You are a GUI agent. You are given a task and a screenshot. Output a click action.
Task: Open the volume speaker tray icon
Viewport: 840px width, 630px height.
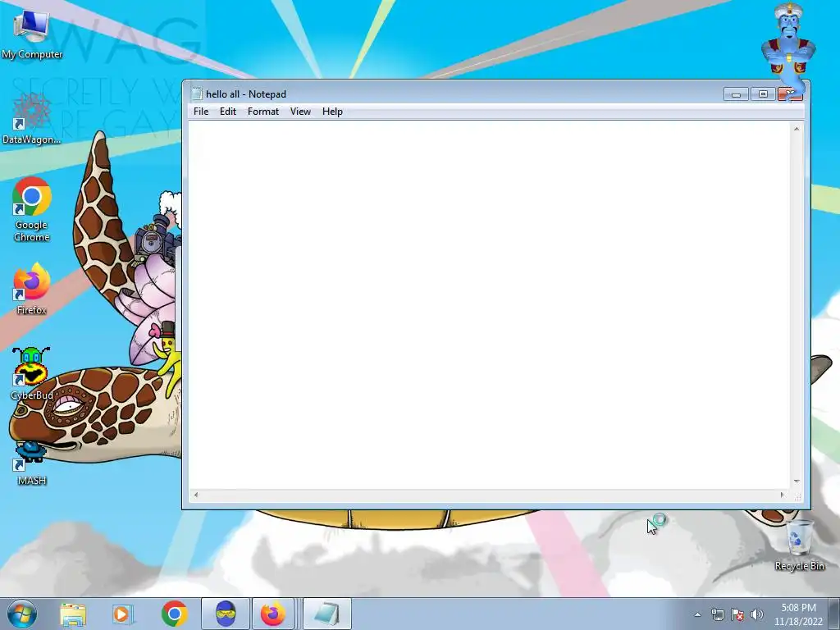pyautogui.click(x=757, y=614)
